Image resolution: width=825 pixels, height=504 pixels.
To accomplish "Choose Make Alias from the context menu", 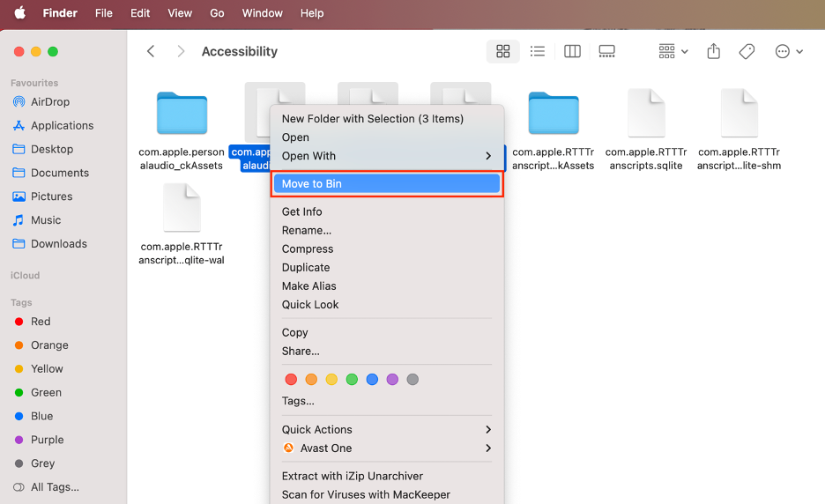I will coord(387,286).
